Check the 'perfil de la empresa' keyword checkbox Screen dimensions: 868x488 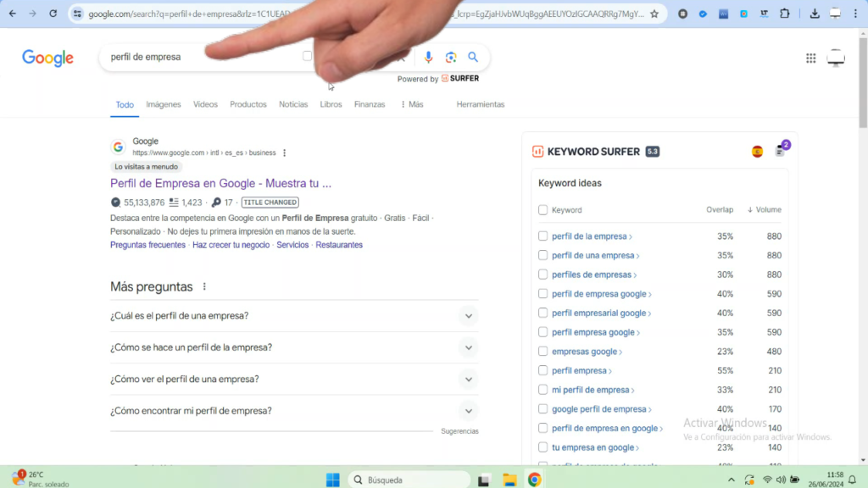coord(542,236)
